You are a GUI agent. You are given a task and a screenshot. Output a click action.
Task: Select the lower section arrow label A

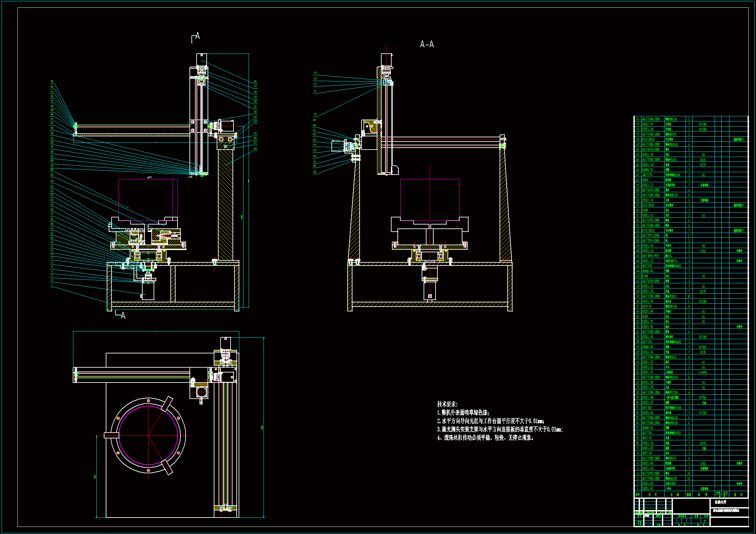(123, 316)
